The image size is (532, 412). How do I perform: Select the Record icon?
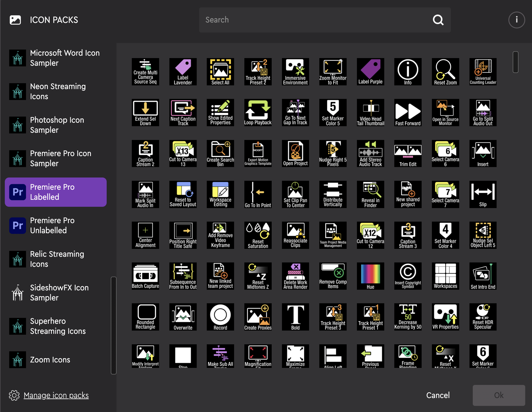(x=220, y=317)
